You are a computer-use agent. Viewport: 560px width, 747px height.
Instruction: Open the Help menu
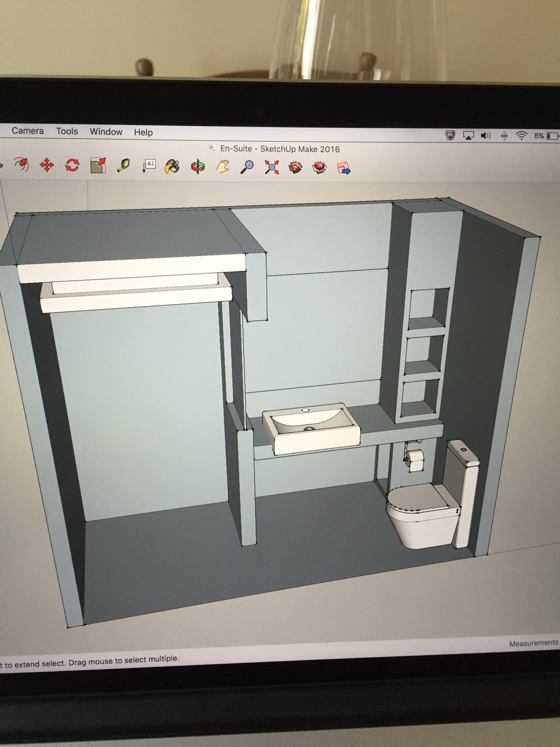[x=143, y=132]
